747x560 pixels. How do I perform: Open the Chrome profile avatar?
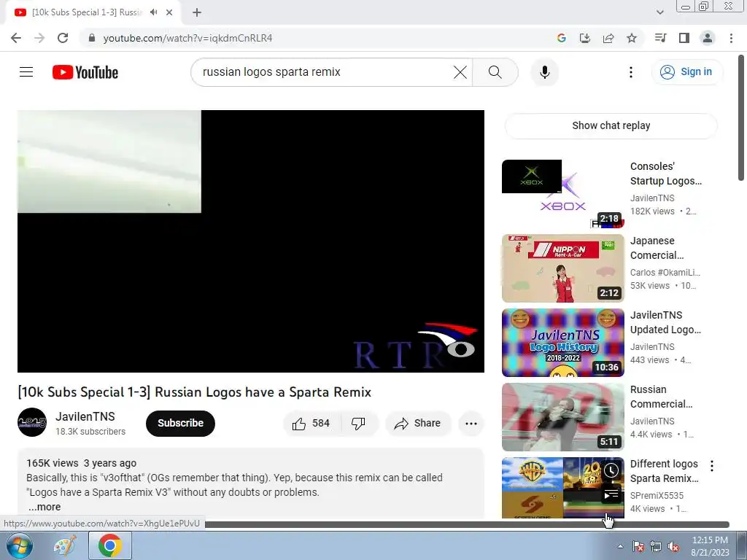708,38
